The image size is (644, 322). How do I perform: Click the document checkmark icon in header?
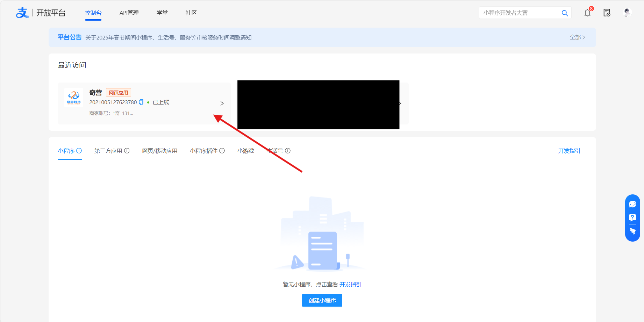tap(607, 13)
